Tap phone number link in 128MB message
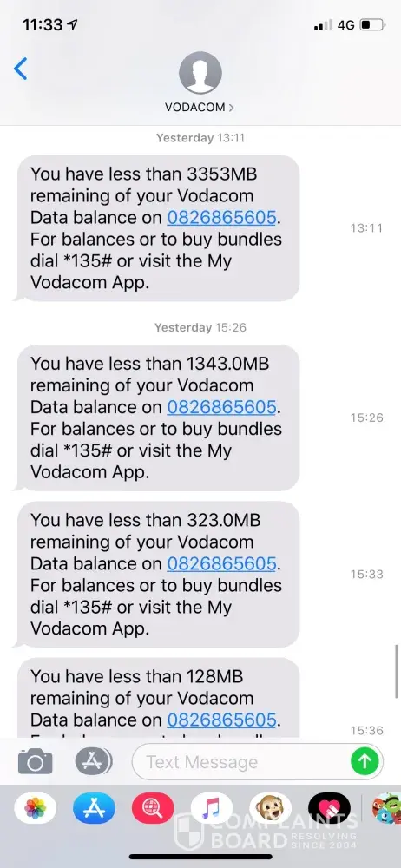 click(221, 720)
